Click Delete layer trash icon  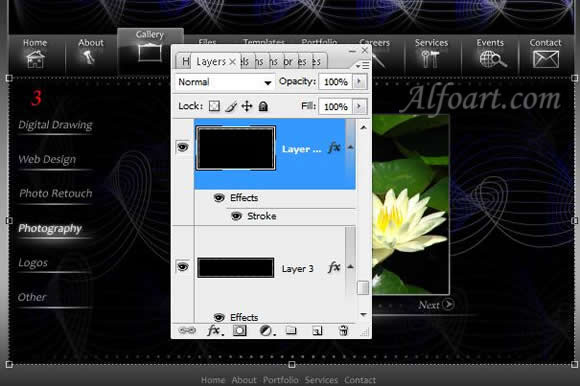click(x=343, y=330)
